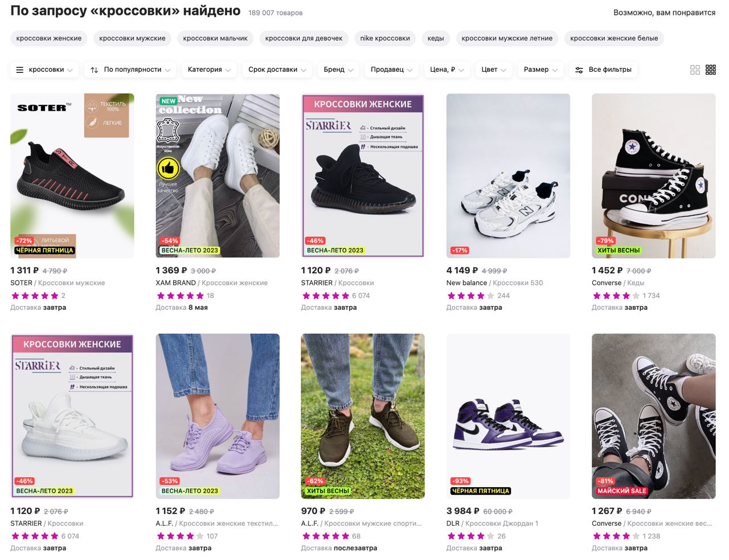The height and width of the screenshot is (560, 729).
Task: Click the SOTER sneaker star rating
Action: pyautogui.click(x=35, y=296)
